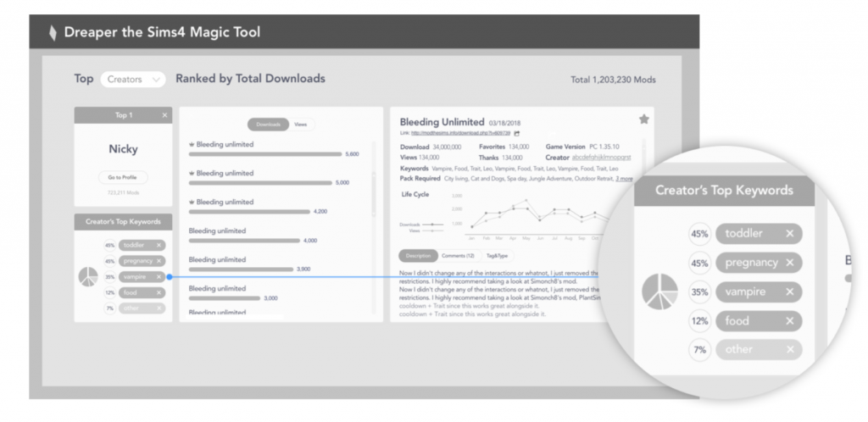The width and height of the screenshot is (868, 422).
Task: Click the date 03/18/2018
Action: 505,123
